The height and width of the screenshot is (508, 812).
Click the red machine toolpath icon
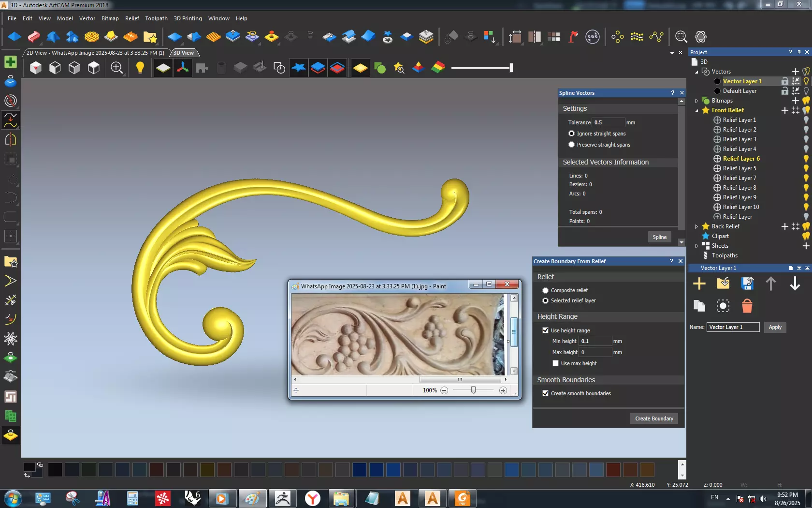click(x=573, y=37)
